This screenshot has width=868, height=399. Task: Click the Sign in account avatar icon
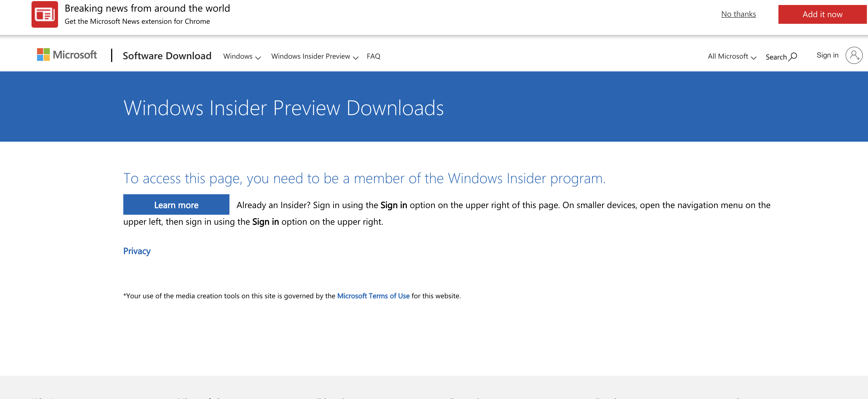pyautogui.click(x=854, y=55)
